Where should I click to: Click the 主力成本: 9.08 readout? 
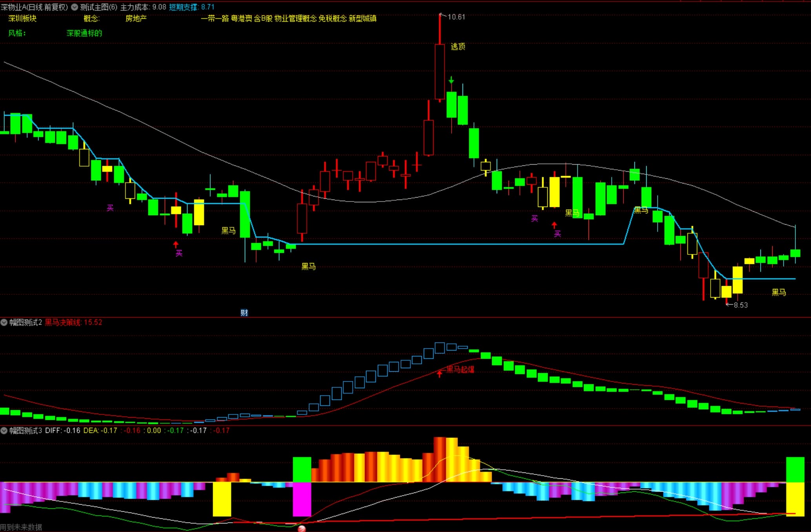[143, 7]
